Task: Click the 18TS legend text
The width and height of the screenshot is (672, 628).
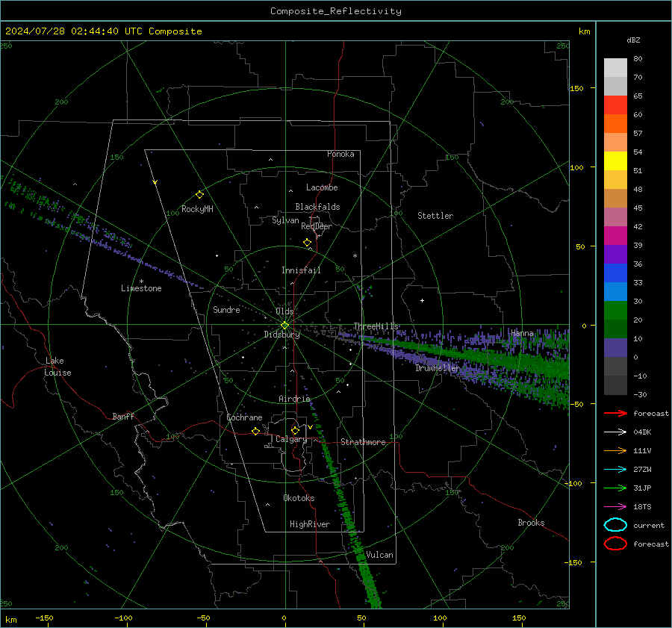Action: coord(642,507)
